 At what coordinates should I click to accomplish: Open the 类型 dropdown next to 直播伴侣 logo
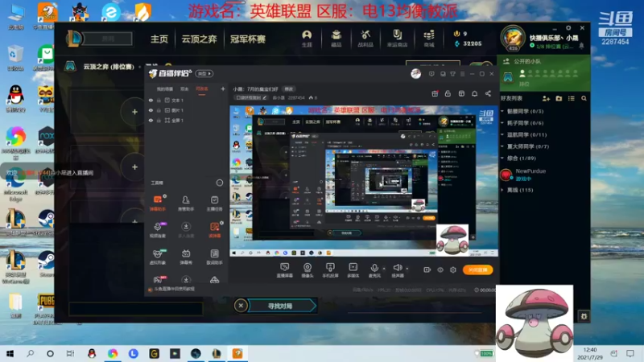coord(204,74)
